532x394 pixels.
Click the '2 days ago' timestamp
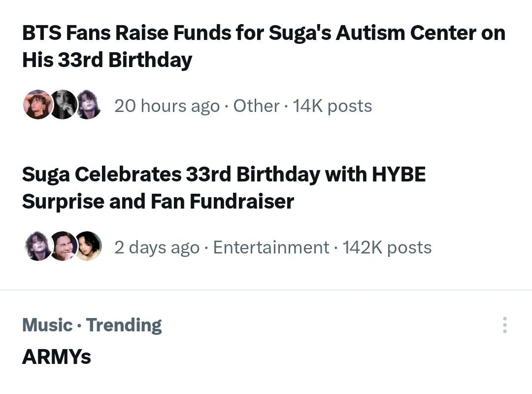[157, 248]
